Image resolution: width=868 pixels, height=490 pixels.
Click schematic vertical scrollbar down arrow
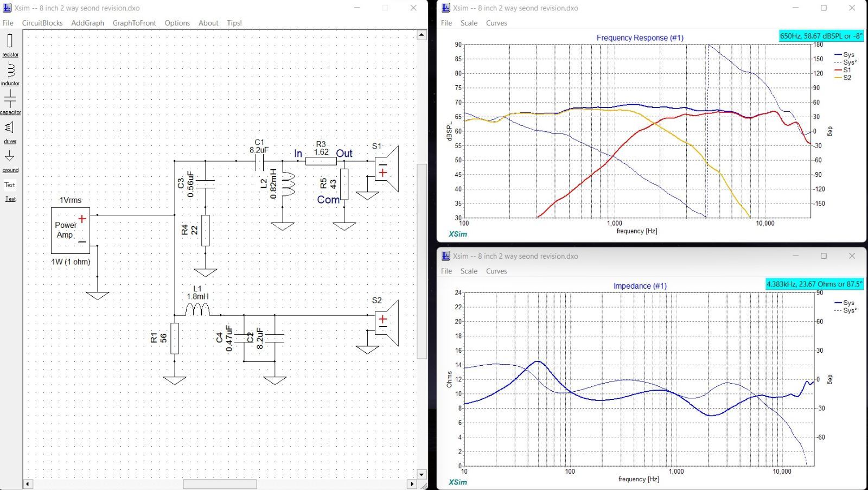(422, 474)
